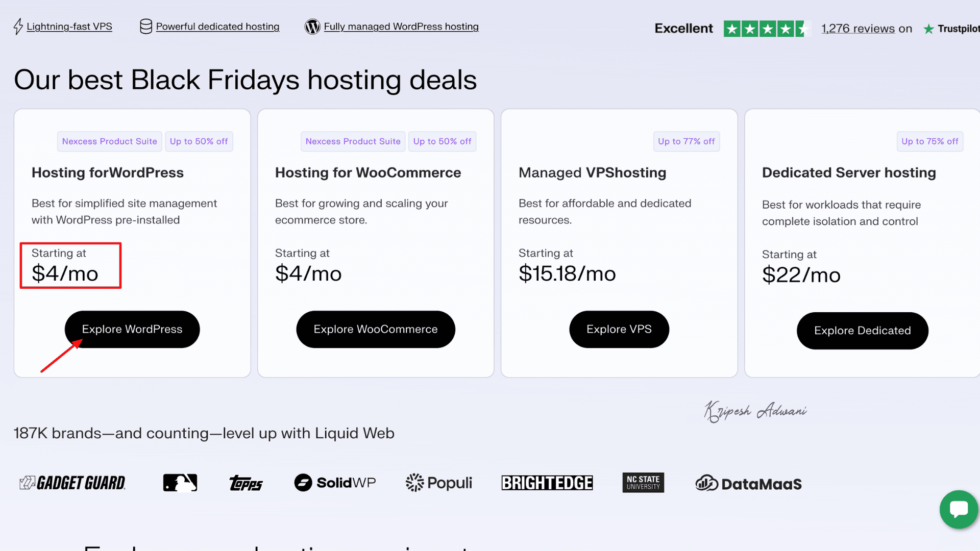Click the Trustpilot star rating icons
The image size is (980, 551).
(x=766, y=29)
